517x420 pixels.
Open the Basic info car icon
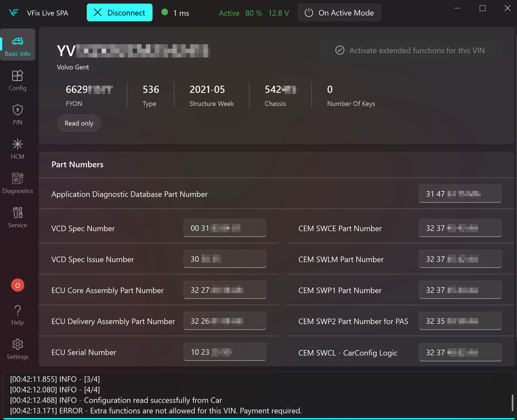[18, 41]
